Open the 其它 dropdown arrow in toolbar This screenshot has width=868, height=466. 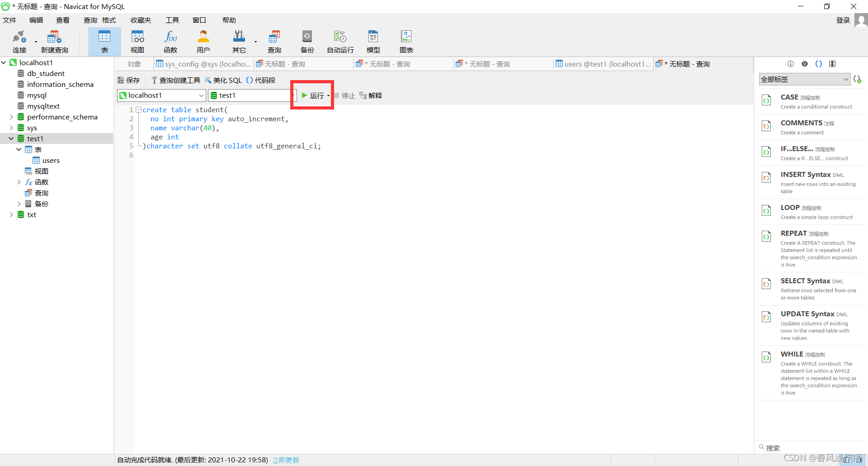(255, 42)
